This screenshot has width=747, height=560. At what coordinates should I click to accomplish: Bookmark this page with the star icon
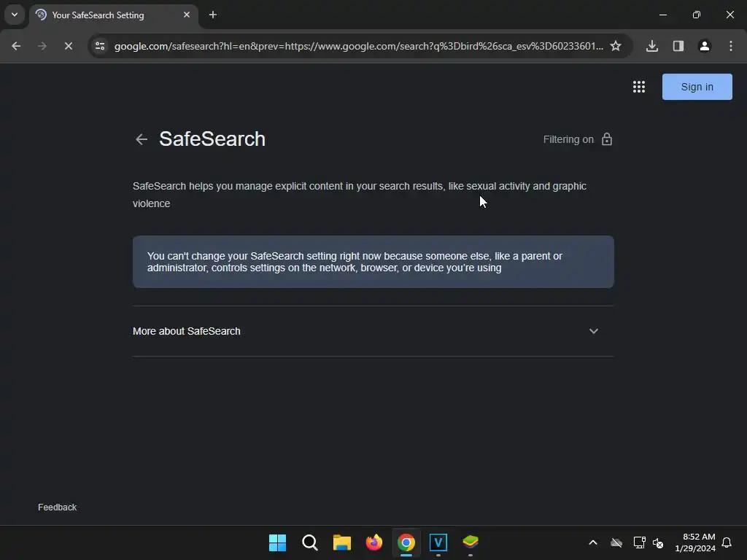click(616, 46)
